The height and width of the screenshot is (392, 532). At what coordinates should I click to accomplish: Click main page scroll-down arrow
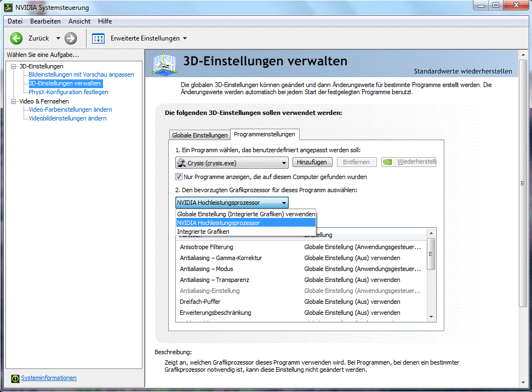click(x=523, y=383)
